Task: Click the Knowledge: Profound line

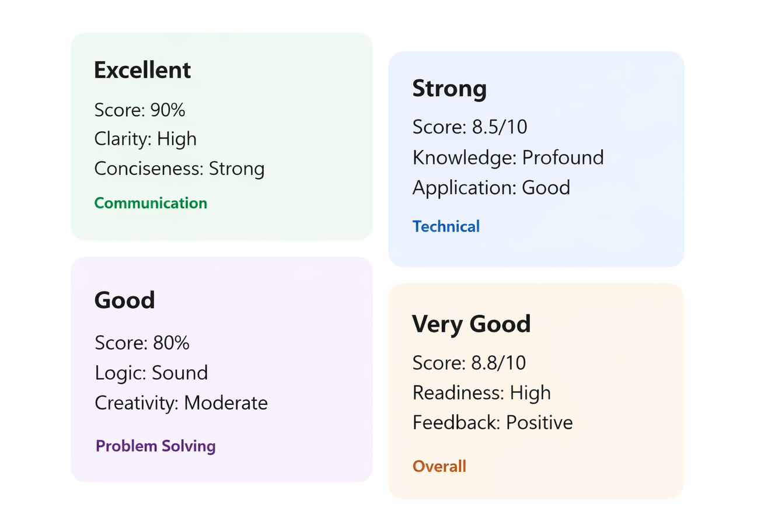Action: pos(508,157)
